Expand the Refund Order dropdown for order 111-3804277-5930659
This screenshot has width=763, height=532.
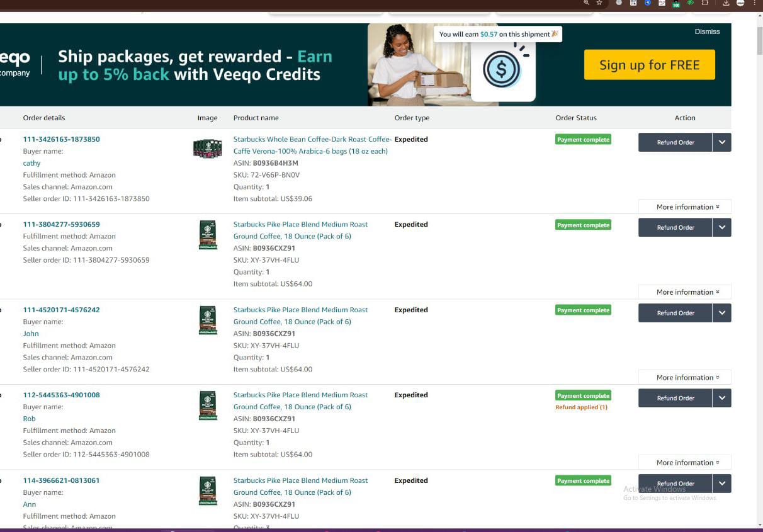[x=721, y=227]
